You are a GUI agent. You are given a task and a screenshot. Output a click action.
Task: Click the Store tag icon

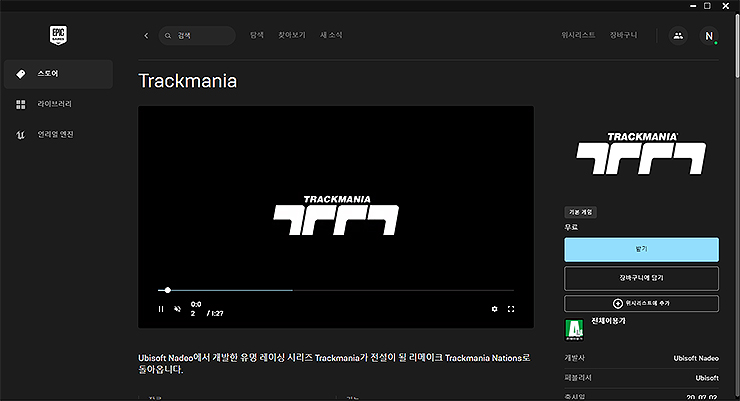(21, 74)
